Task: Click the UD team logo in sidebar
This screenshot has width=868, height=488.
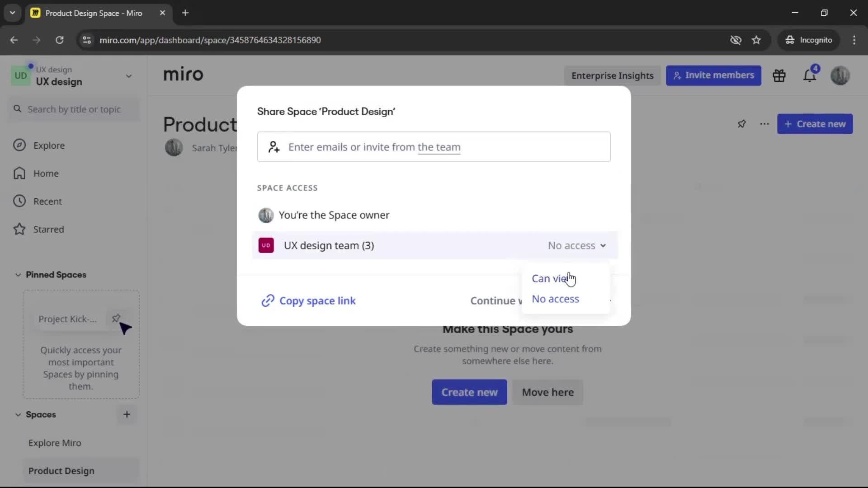Action: tap(20, 76)
